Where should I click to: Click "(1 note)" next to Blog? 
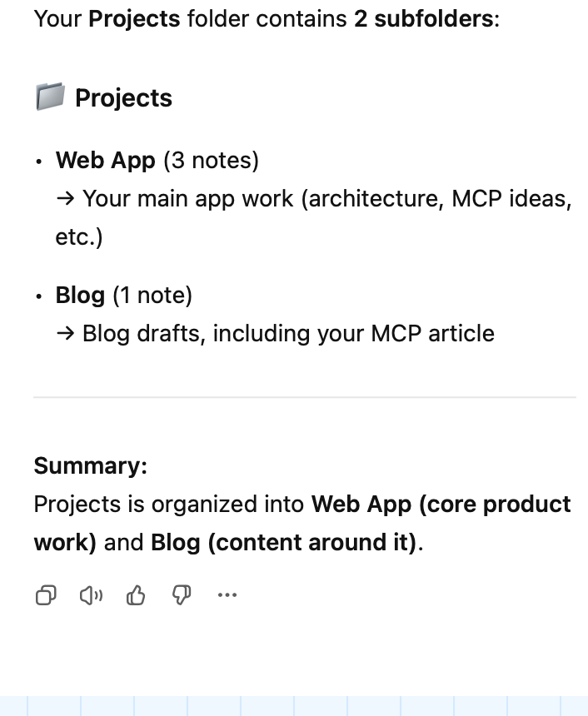coord(152,295)
